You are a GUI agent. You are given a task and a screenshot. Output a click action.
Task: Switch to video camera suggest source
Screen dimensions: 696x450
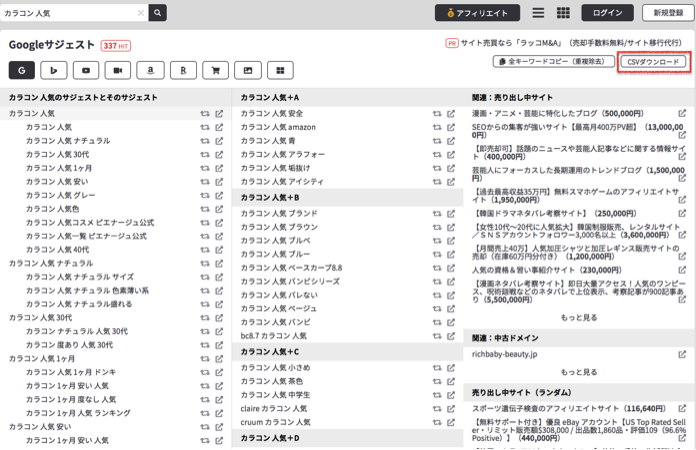click(x=118, y=70)
